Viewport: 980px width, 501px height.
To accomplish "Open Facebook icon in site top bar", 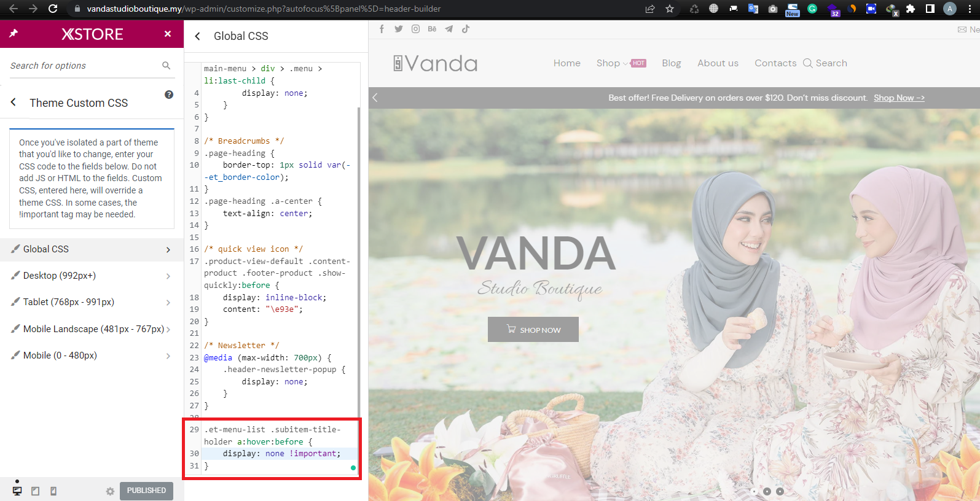I will tap(382, 29).
